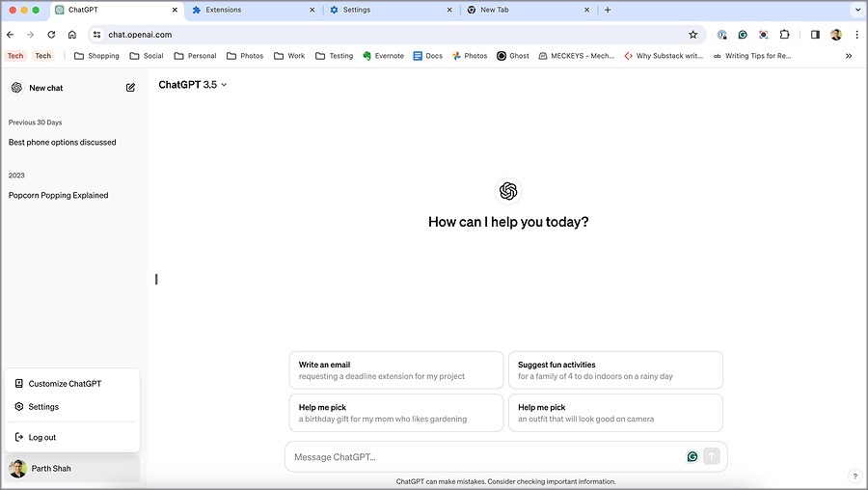Click the Parth Shah profile button

tap(72, 469)
